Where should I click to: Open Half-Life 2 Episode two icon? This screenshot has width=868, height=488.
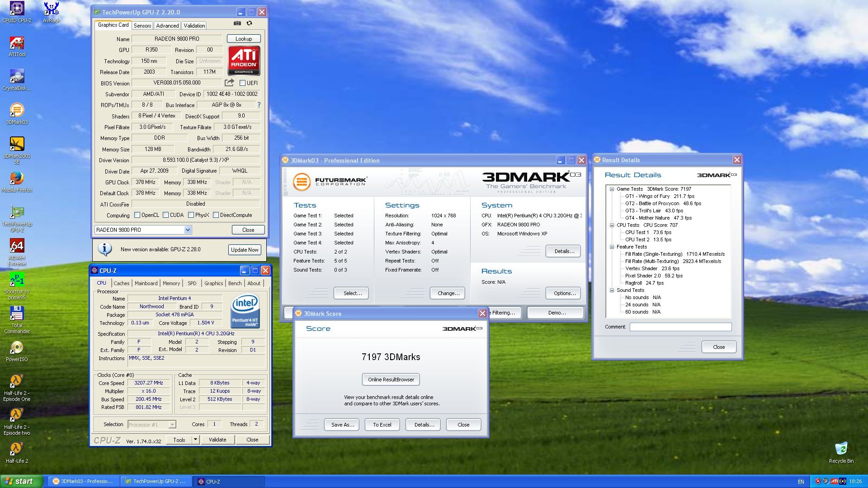point(17,422)
